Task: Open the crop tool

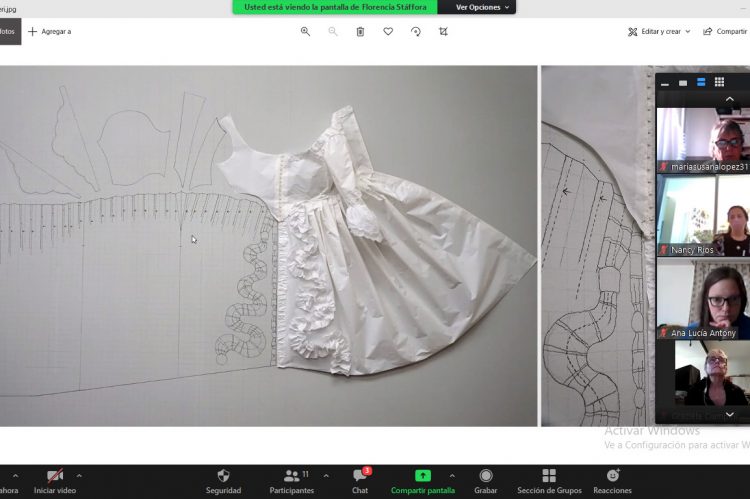Action: coord(443,31)
